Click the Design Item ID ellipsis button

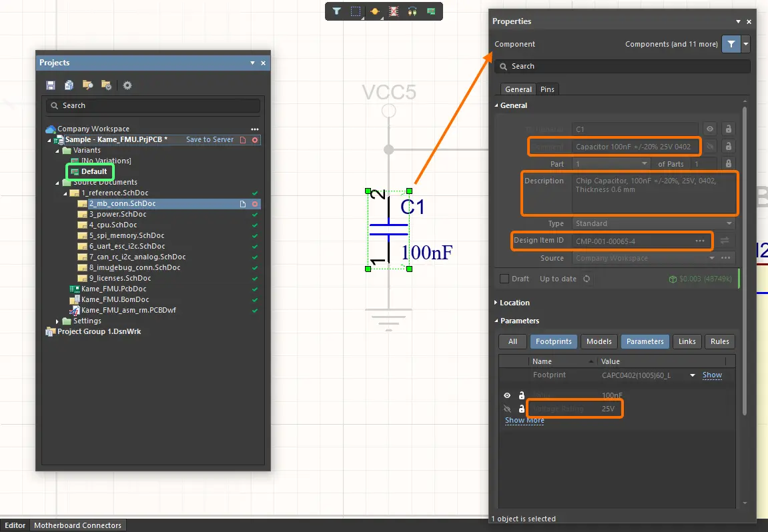pos(700,241)
